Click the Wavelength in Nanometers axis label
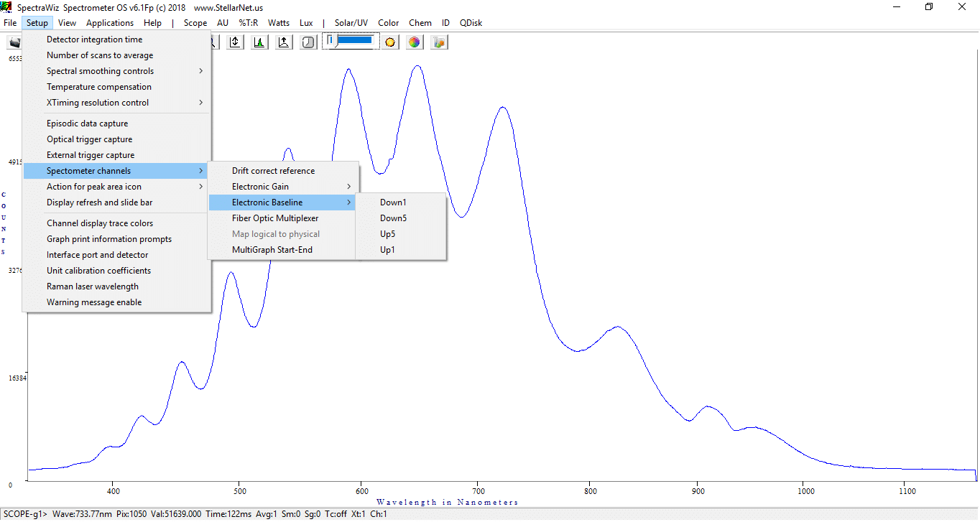The image size is (980, 522). pos(447,502)
